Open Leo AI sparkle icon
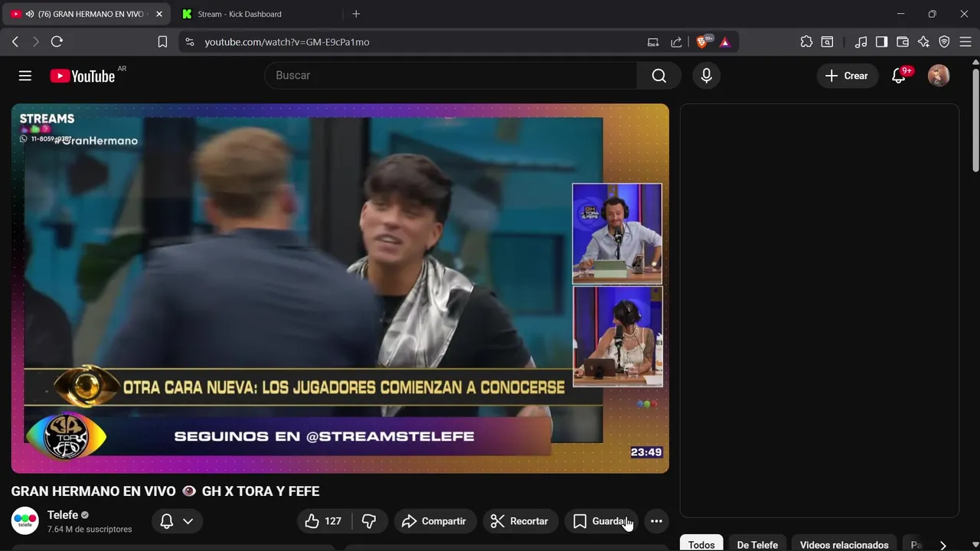The width and height of the screenshot is (980, 551). (x=923, y=42)
